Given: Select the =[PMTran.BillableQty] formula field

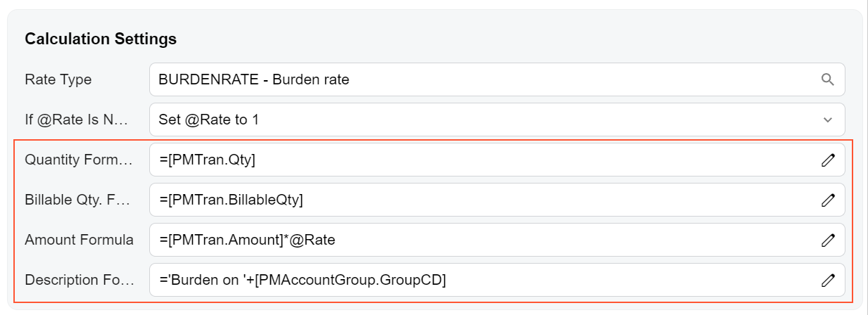Looking at the screenshot, I should [x=479, y=200].
